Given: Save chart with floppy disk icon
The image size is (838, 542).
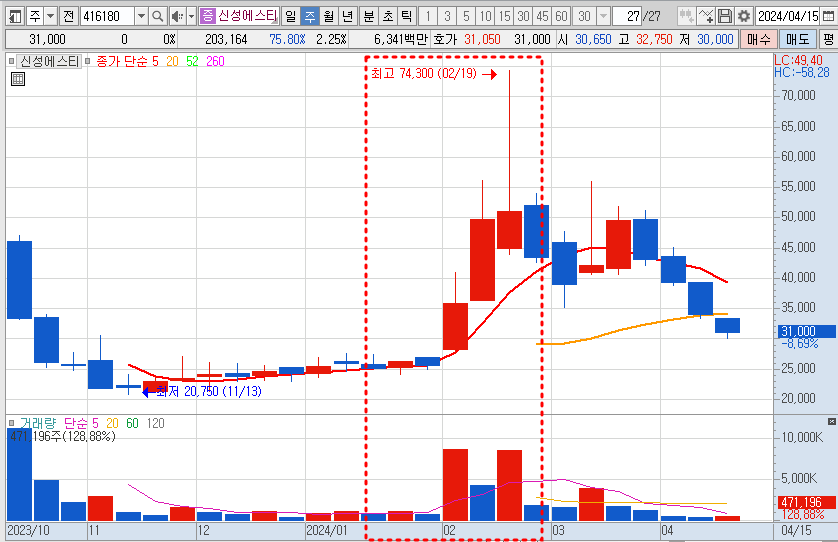Looking at the screenshot, I should [x=725, y=16].
